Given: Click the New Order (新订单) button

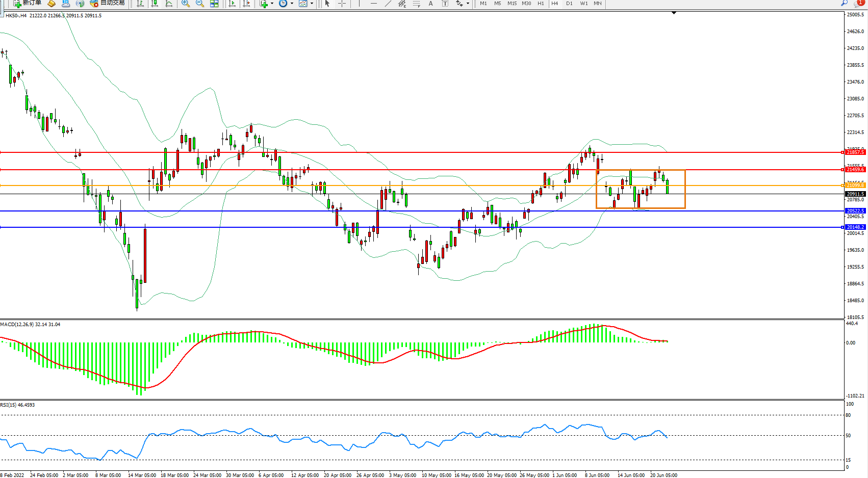Looking at the screenshot, I should (x=28, y=3).
